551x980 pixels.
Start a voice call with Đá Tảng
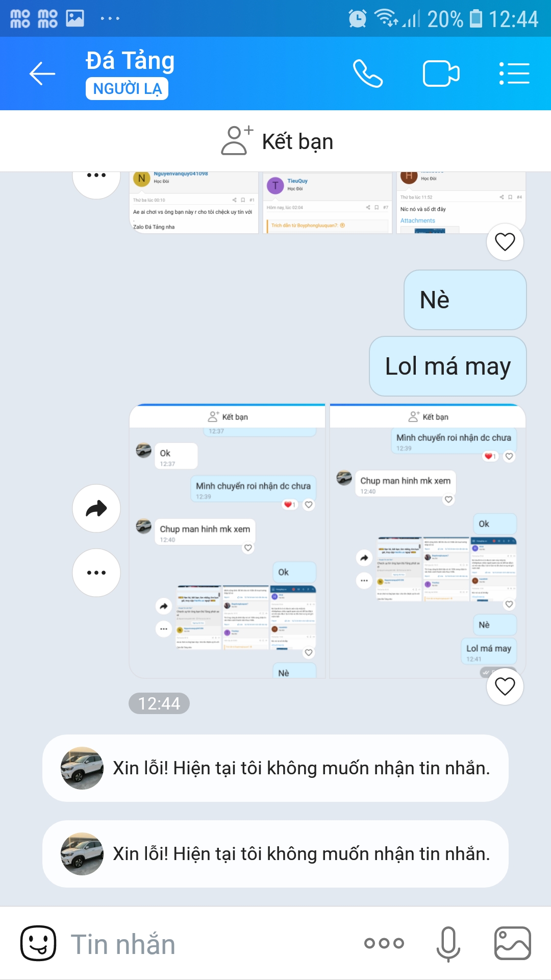(368, 74)
